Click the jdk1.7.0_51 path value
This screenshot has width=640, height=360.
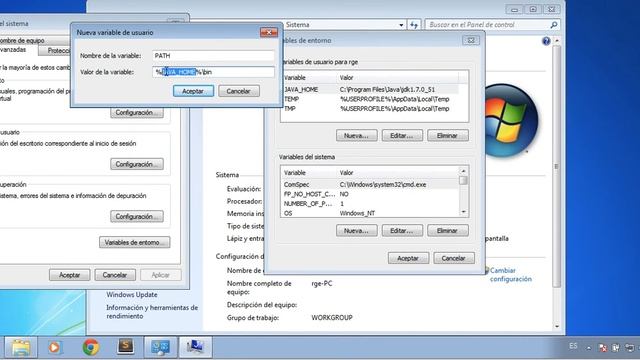click(x=387, y=89)
